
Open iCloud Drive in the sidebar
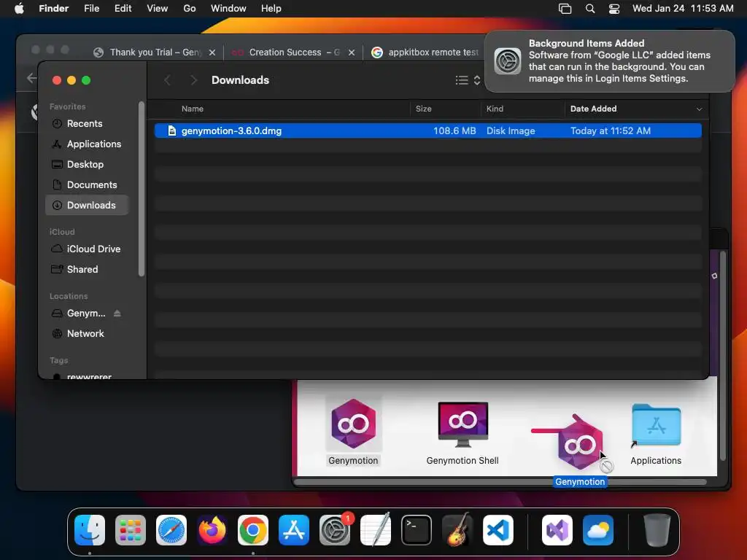[87, 249]
